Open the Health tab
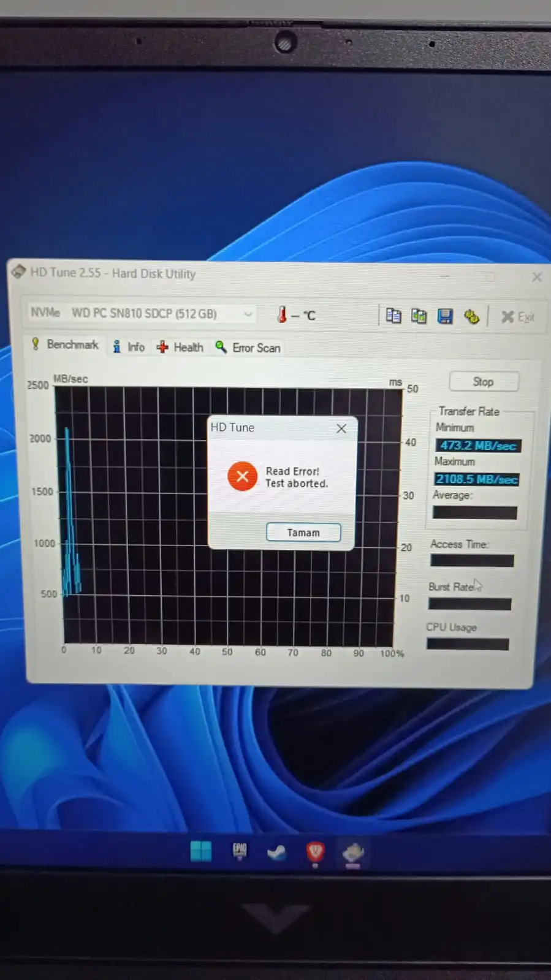551x980 pixels. point(180,348)
